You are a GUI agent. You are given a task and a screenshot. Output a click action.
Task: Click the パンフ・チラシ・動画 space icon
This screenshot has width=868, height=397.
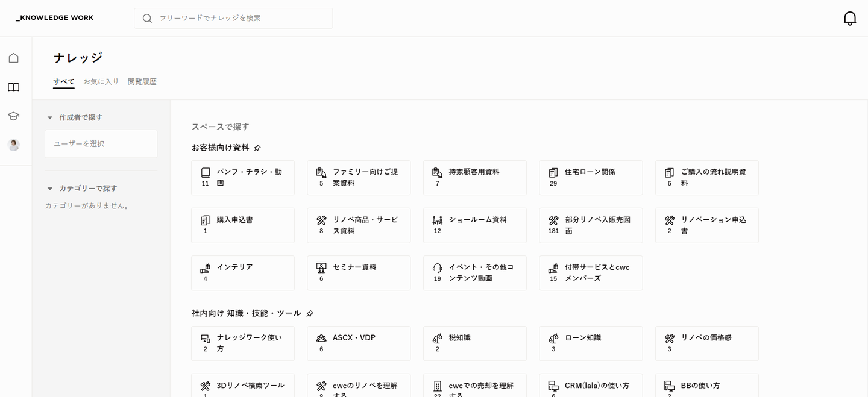[206, 172]
